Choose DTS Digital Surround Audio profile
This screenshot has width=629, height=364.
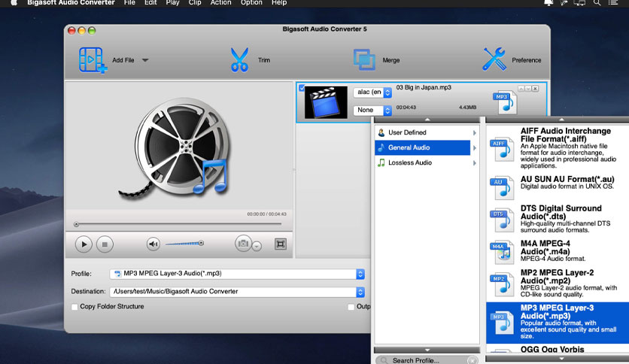click(558, 219)
